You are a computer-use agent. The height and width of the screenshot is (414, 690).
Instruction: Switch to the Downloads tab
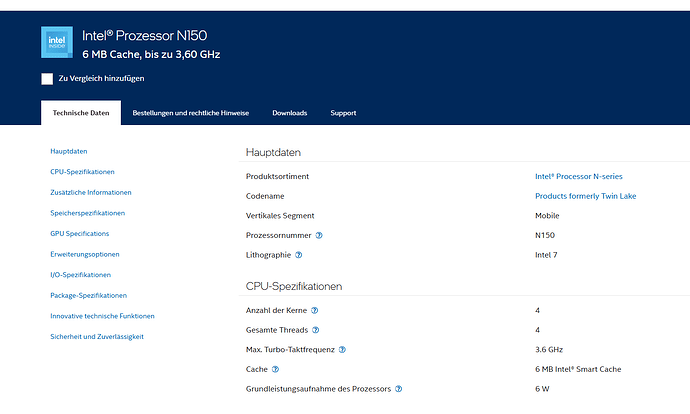pyautogui.click(x=289, y=113)
